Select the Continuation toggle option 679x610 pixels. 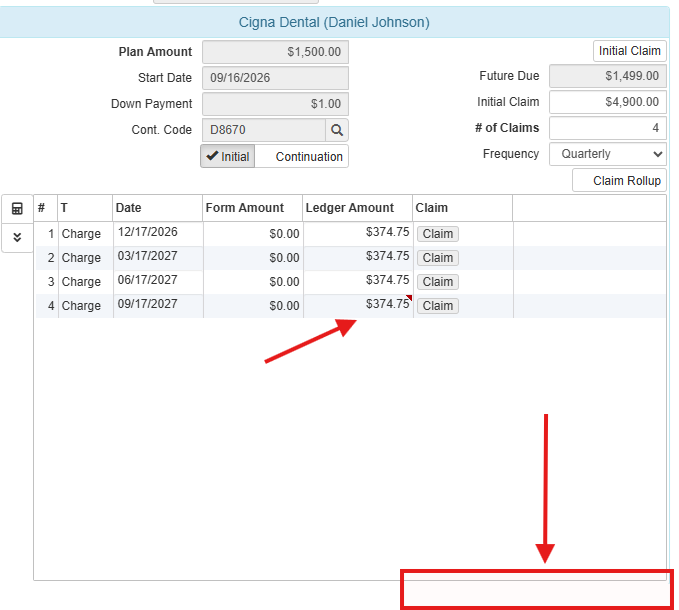point(302,156)
